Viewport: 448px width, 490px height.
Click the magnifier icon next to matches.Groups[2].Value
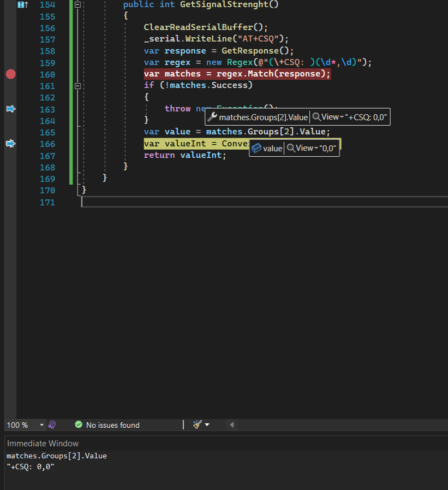[318, 117]
